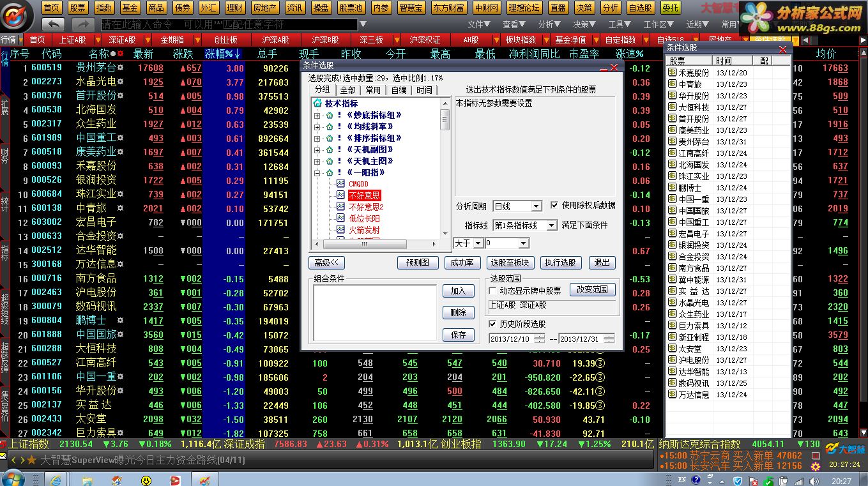
Task: Click the Dazhihui taskbar application icon
Action: click(x=204, y=480)
